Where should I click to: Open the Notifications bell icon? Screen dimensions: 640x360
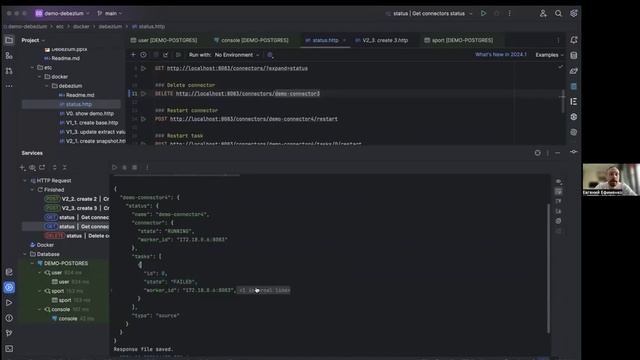tap(573, 40)
